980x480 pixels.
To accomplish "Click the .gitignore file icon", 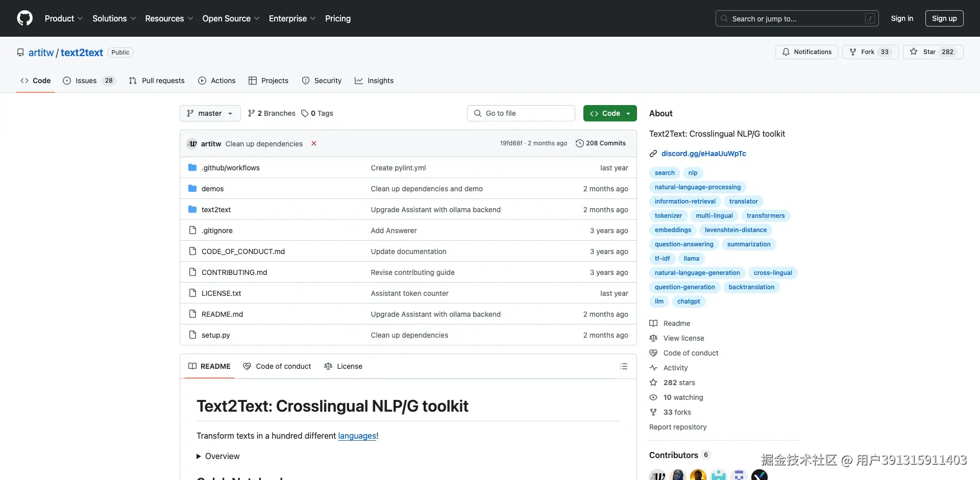I will pyautogui.click(x=192, y=230).
